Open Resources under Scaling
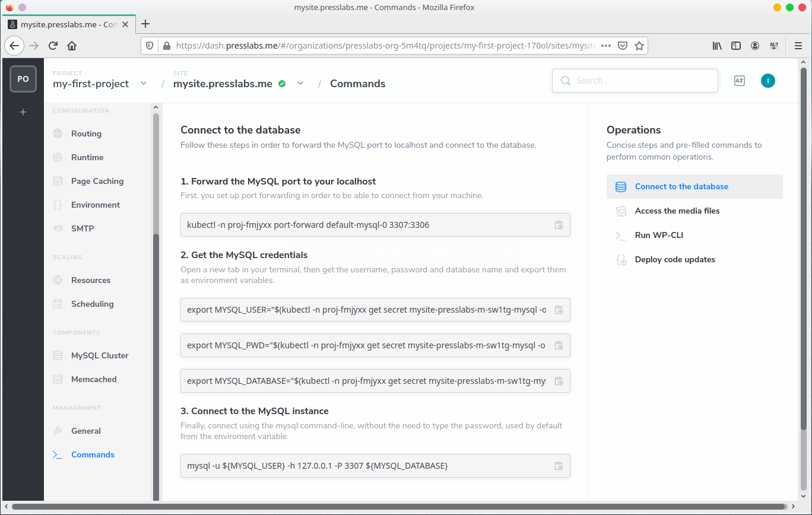Viewport: 812px width, 515px height. [x=91, y=280]
